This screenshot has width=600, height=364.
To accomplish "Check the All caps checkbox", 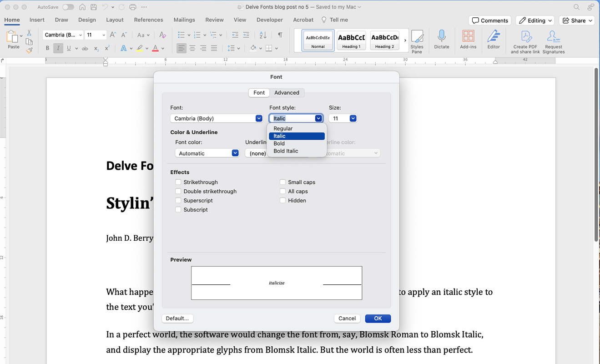I will click(x=283, y=191).
